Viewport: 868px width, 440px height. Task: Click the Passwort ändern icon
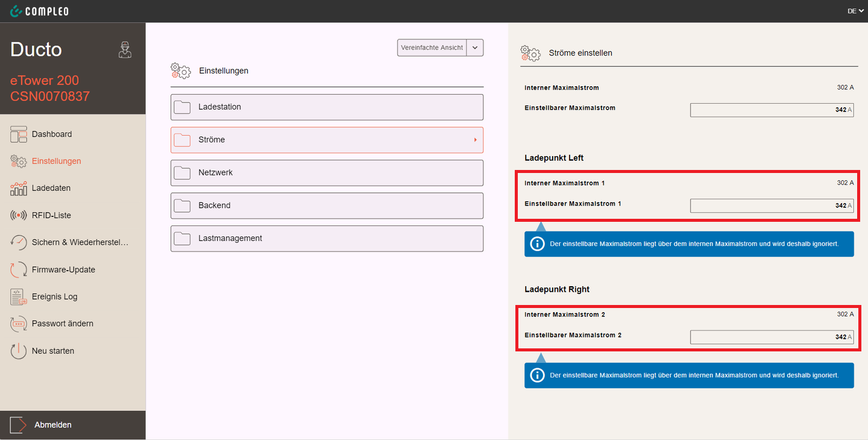19,324
